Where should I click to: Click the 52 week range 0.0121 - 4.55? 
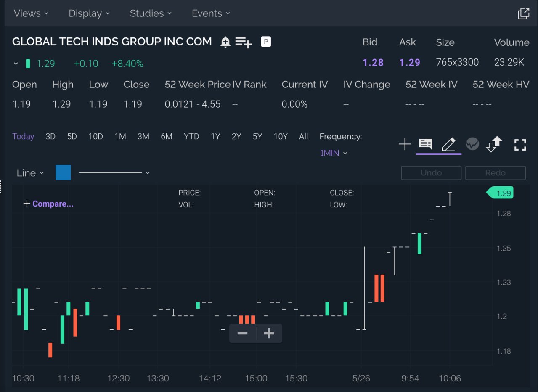pyautogui.click(x=193, y=104)
